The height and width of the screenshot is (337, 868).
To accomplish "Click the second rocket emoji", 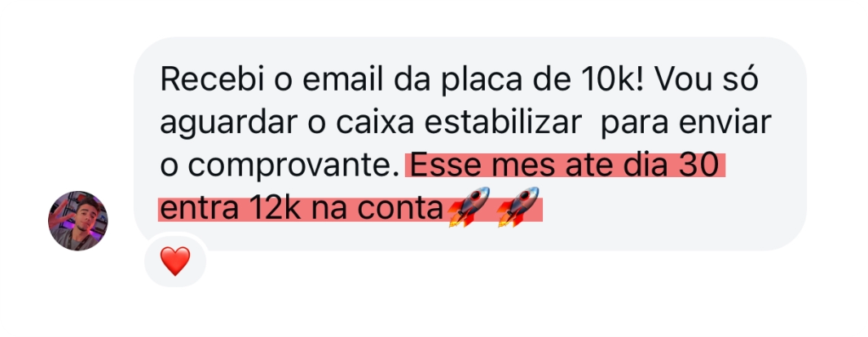I will 518,206.
